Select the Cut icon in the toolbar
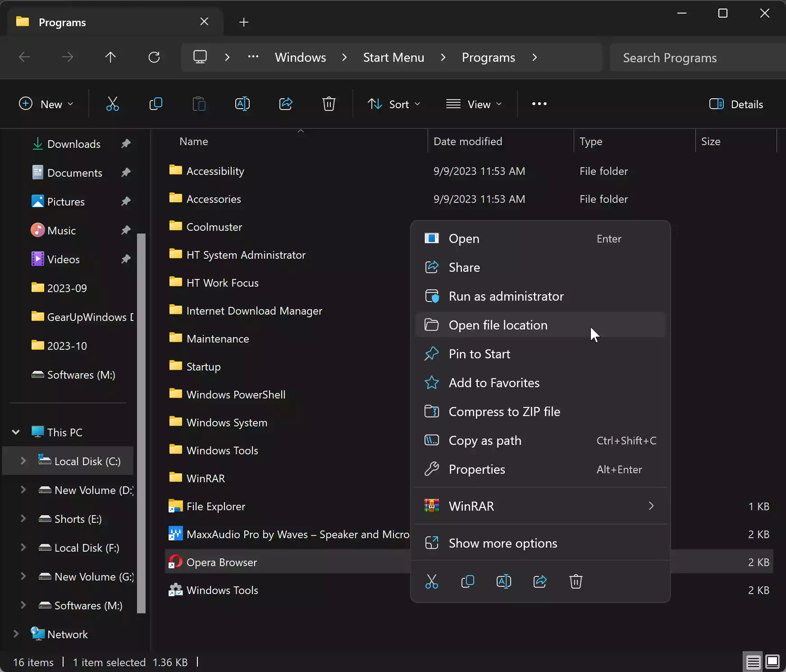Screen dimensions: 786x672 click(112, 104)
